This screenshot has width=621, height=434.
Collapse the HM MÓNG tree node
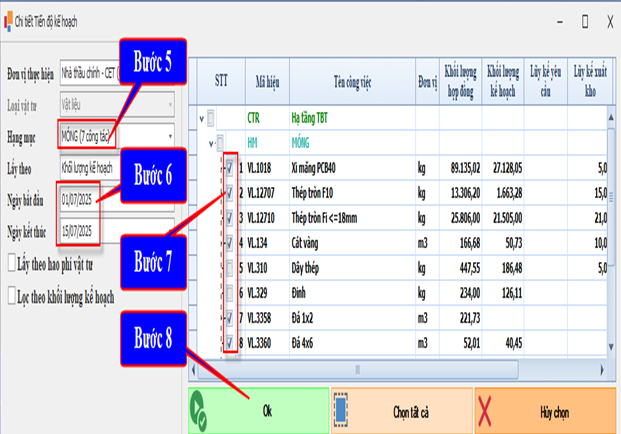click(210, 142)
